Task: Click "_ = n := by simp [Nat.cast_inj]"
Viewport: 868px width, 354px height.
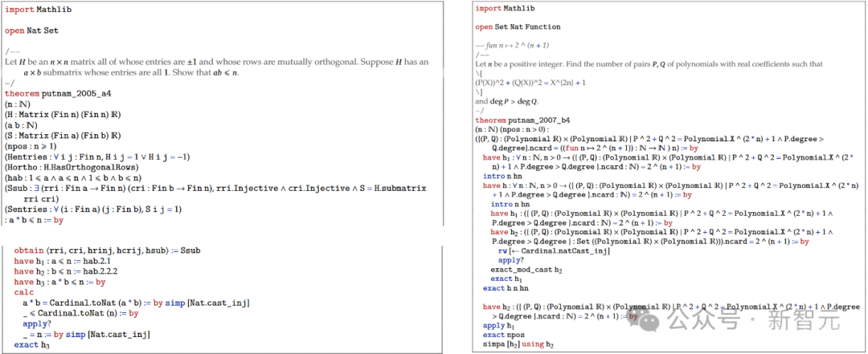Action: pos(87,335)
